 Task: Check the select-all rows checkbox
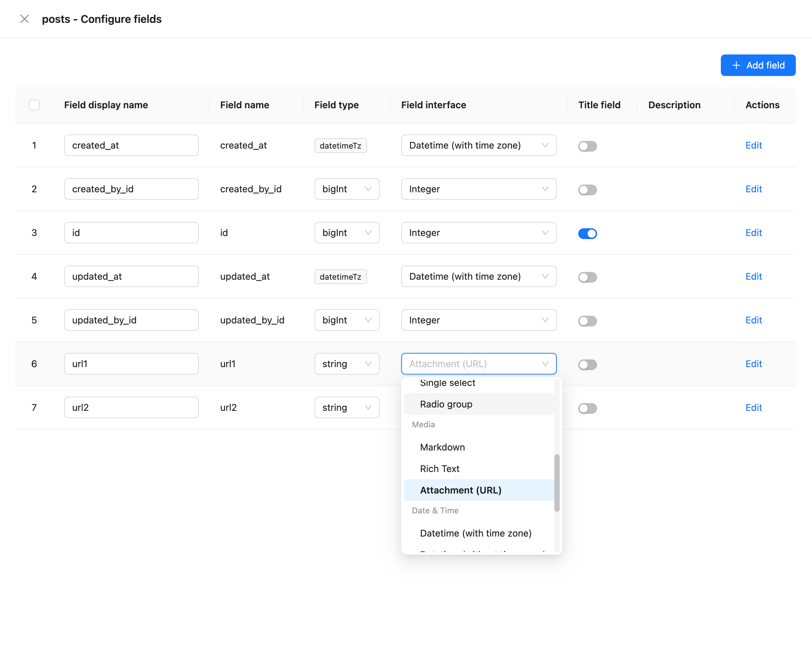coord(34,105)
